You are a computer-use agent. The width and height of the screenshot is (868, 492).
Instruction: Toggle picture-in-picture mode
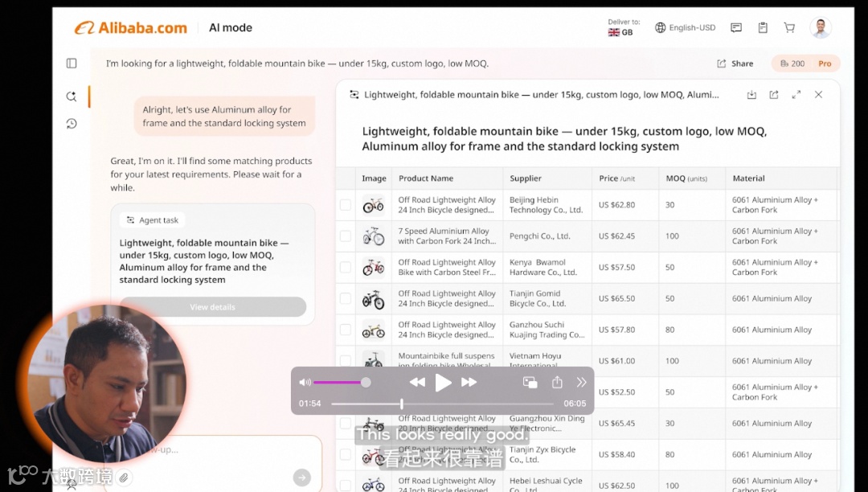[x=530, y=383]
